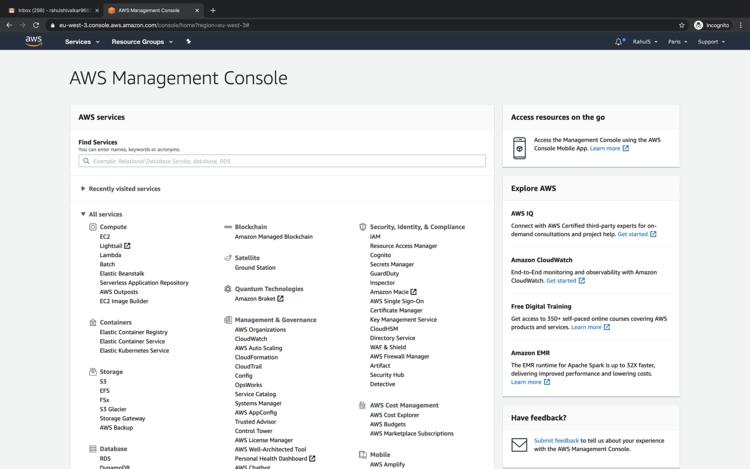Open the Services dropdown menu
Image resolution: width=750 pixels, height=469 pixels.
(82, 42)
